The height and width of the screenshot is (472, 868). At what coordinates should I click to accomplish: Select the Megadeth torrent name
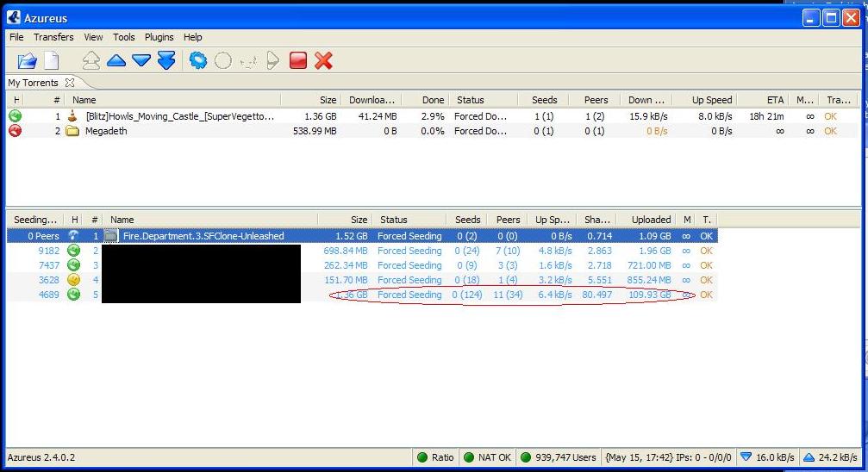[106, 131]
